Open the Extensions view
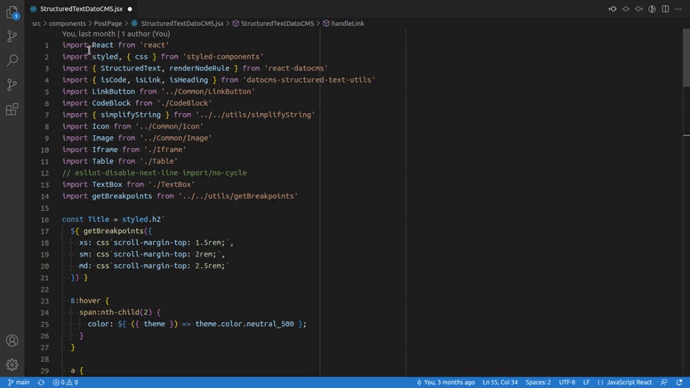Screen dimensions: 690x388 12,109
